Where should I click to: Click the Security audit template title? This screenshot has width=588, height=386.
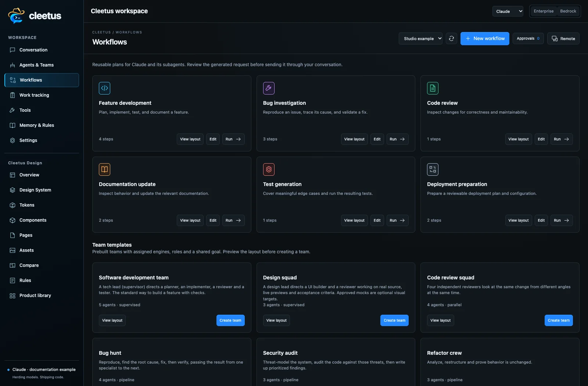[x=280, y=353]
